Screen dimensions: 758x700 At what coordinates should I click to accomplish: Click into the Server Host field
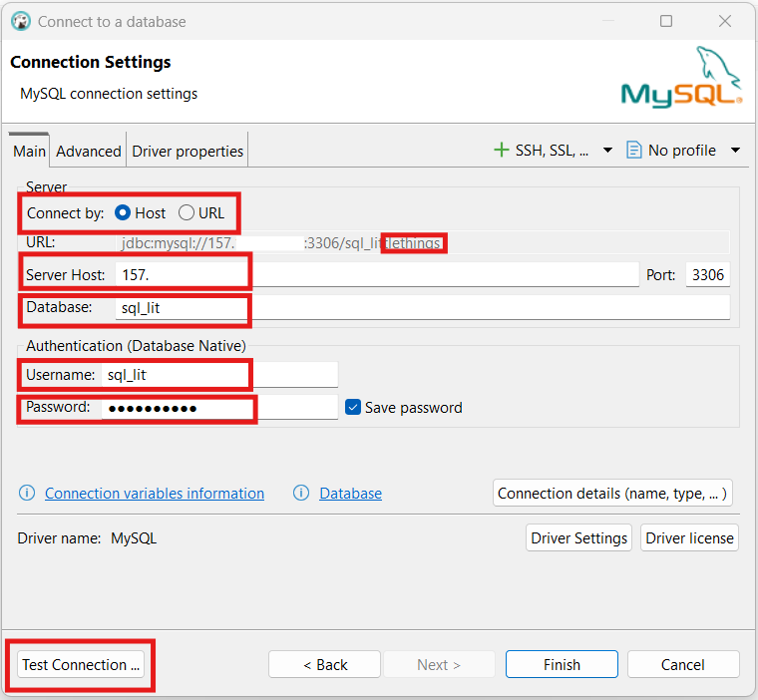(377, 274)
